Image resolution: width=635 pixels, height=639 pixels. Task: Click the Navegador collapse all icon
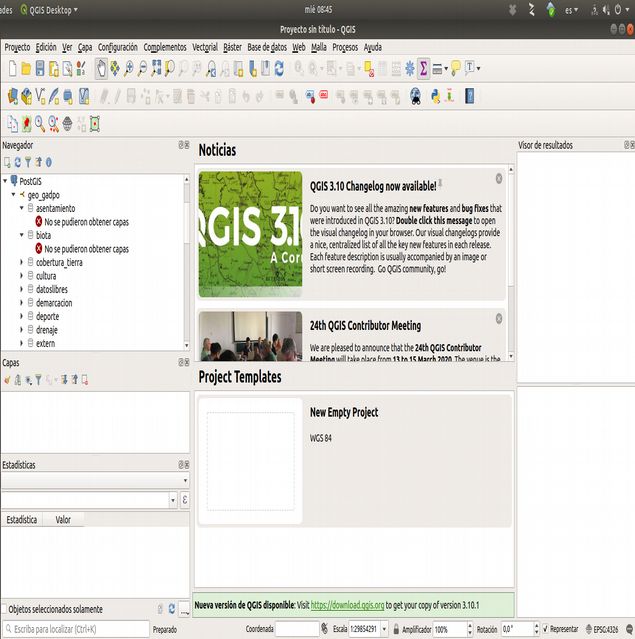coord(38,162)
